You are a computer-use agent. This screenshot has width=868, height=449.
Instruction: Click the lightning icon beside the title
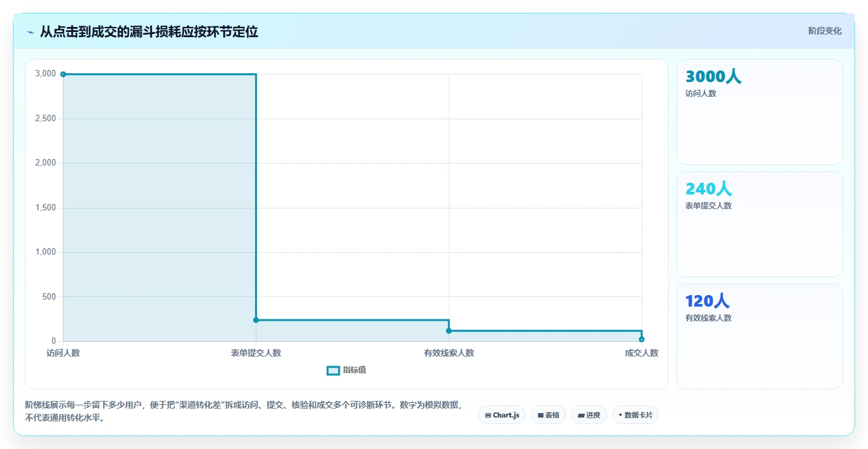[x=31, y=32]
